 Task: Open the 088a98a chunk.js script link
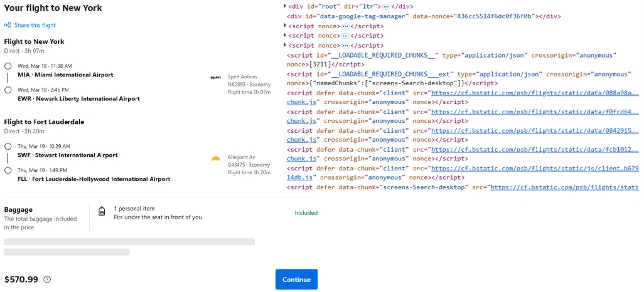pyautogui.click(x=535, y=93)
